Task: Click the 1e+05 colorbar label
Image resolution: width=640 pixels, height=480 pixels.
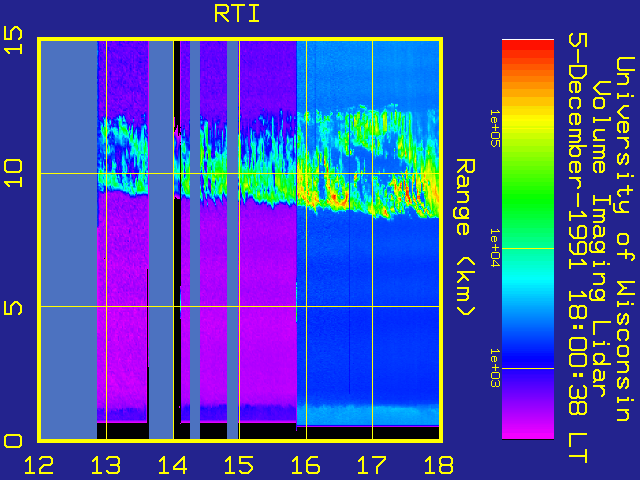Action: pyautogui.click(x=495, y=129)
